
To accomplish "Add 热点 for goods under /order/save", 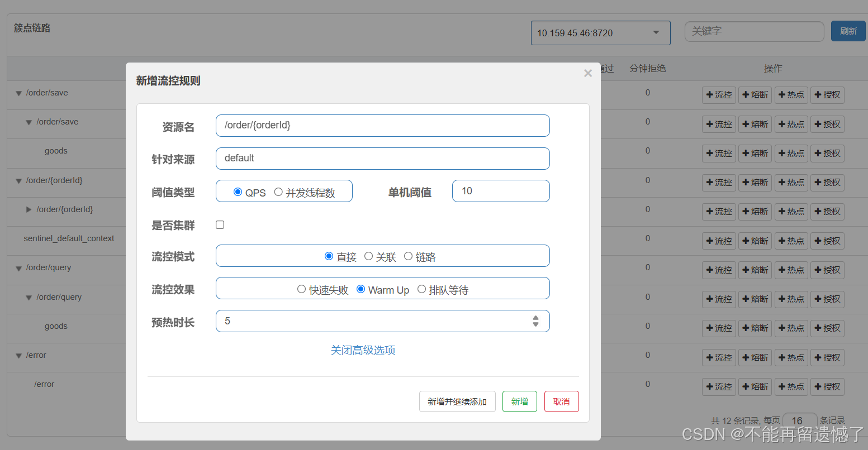I will 791,153.
